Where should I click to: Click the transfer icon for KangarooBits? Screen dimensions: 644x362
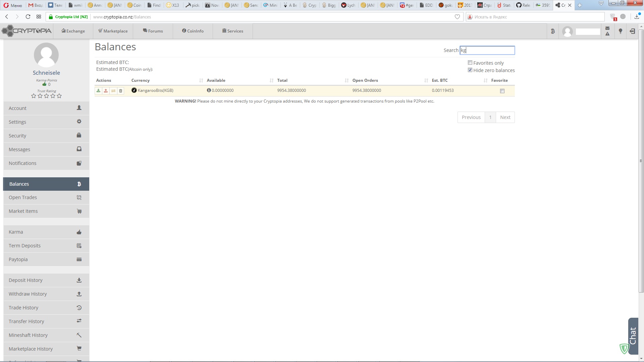[x=113, y=90]
